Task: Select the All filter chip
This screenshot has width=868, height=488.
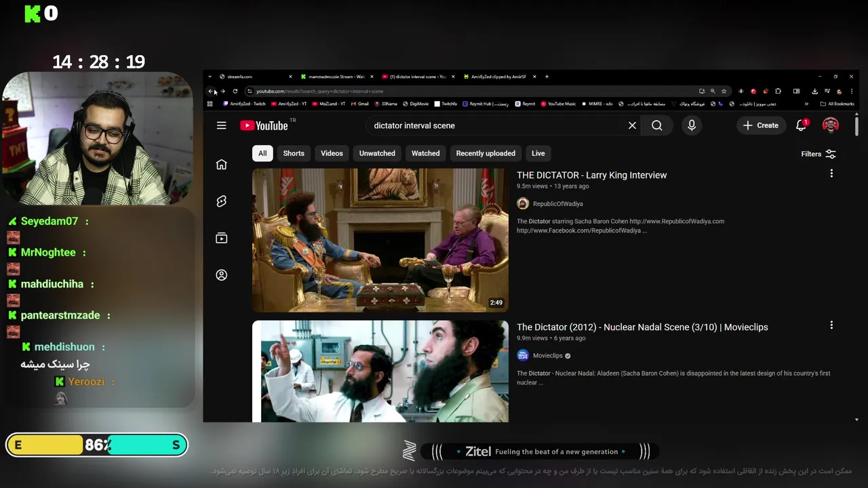Action: tap(262, 153)
